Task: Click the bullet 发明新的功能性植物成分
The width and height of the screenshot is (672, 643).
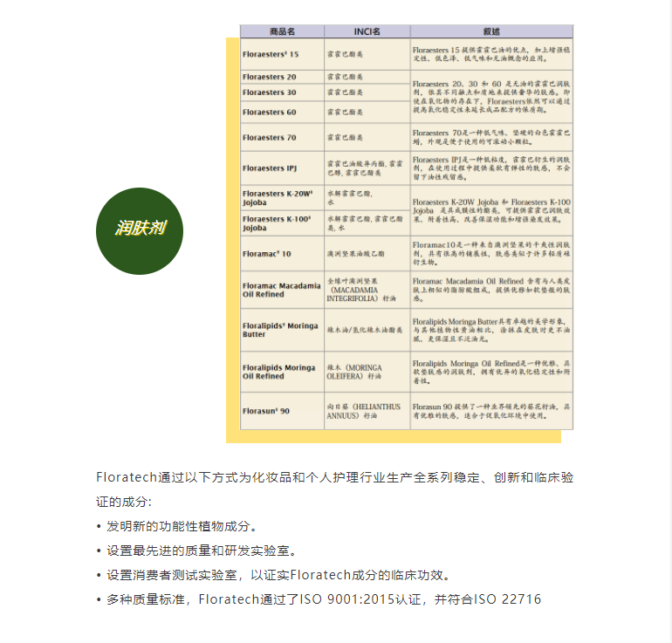Action: [x=182, y=527]
